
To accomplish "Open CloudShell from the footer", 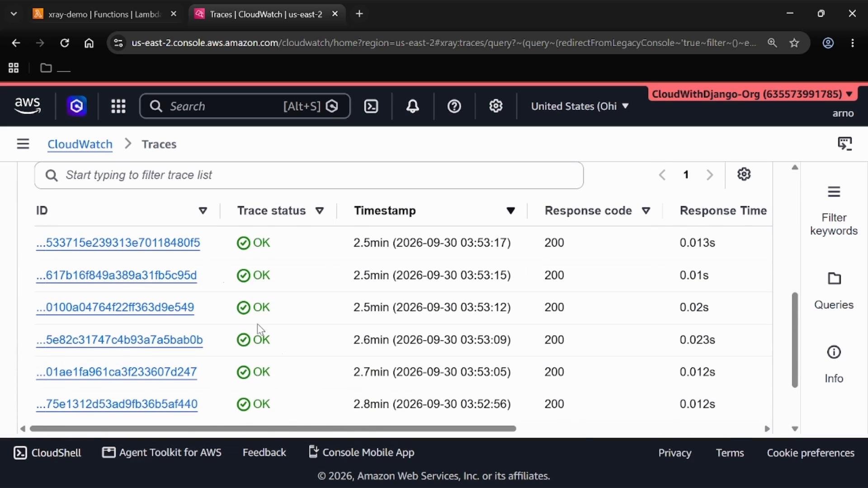I will coord(47,453).
